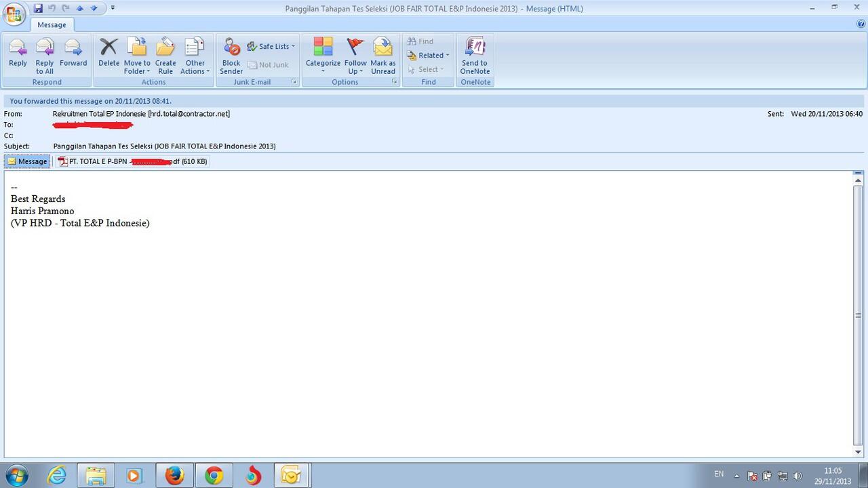Screen dimensions: 868x488
Task: Expand the Related dropdown
Action: click(x=428, y=56)
